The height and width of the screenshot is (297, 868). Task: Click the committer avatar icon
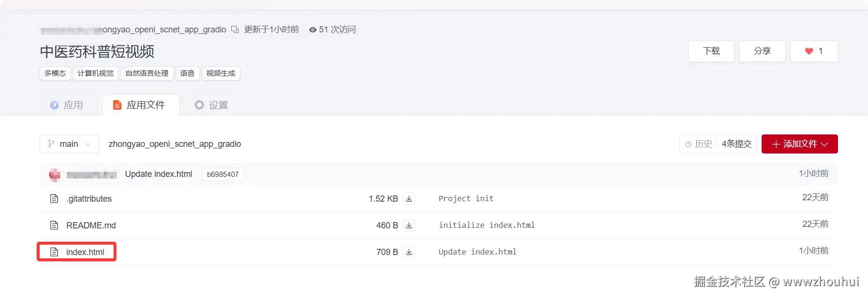pos(55,174)
